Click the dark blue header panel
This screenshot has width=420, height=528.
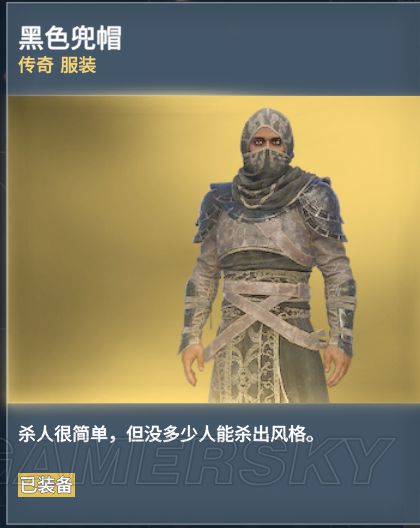point(214,50)
